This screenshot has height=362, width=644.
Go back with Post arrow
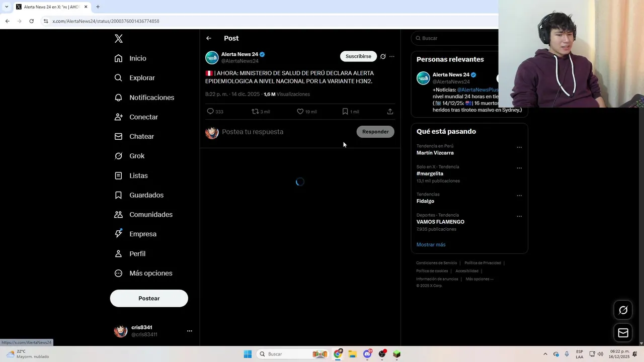click(x=209, y=38)
